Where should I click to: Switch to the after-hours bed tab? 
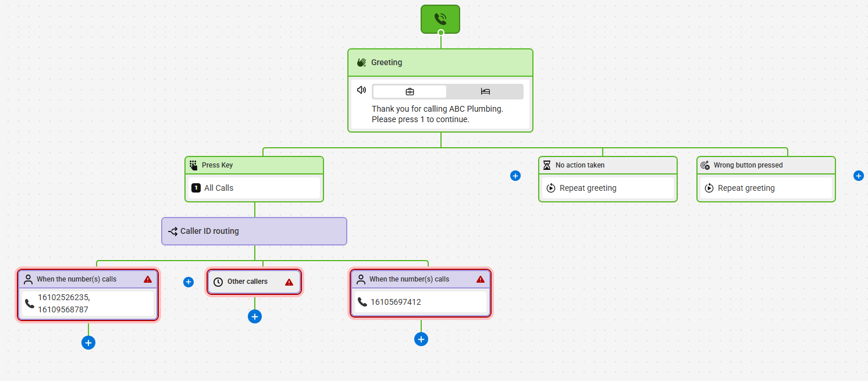point(485,91)
